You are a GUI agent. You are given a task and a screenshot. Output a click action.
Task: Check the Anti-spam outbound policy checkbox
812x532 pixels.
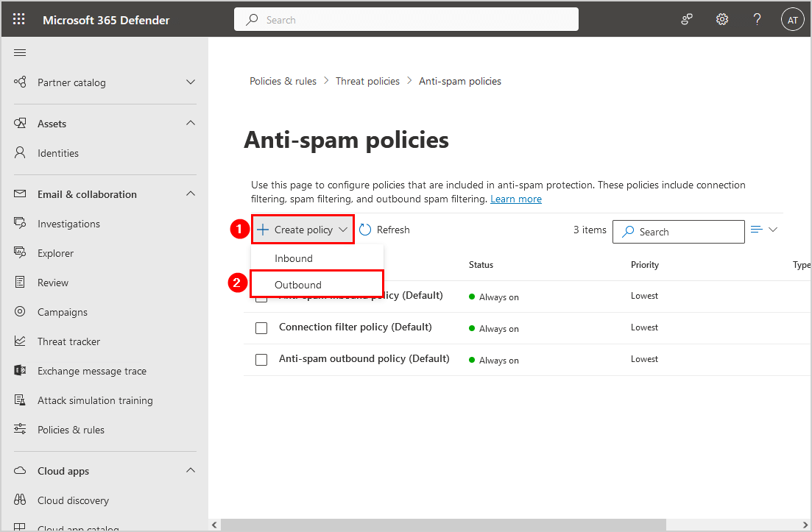[261, 359]
